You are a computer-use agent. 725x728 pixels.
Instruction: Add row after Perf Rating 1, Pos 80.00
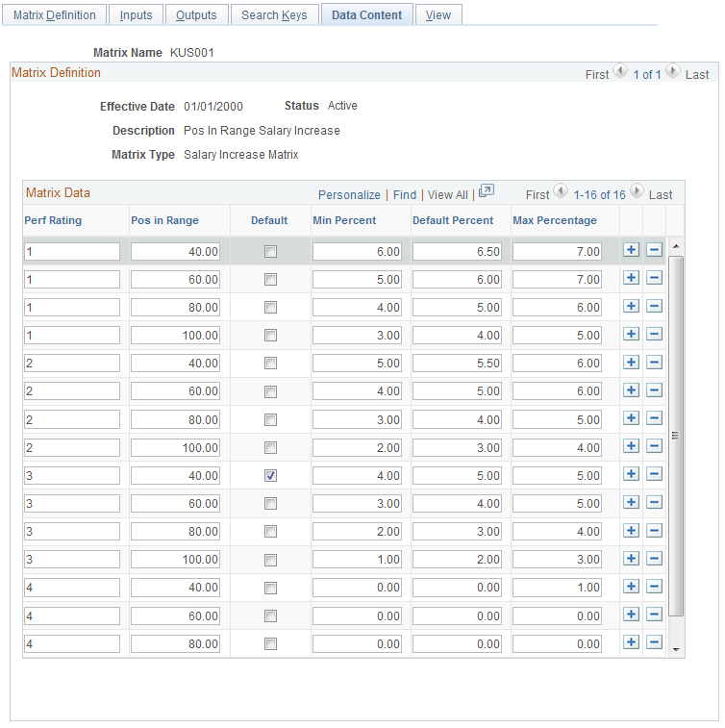coord(631,306)
